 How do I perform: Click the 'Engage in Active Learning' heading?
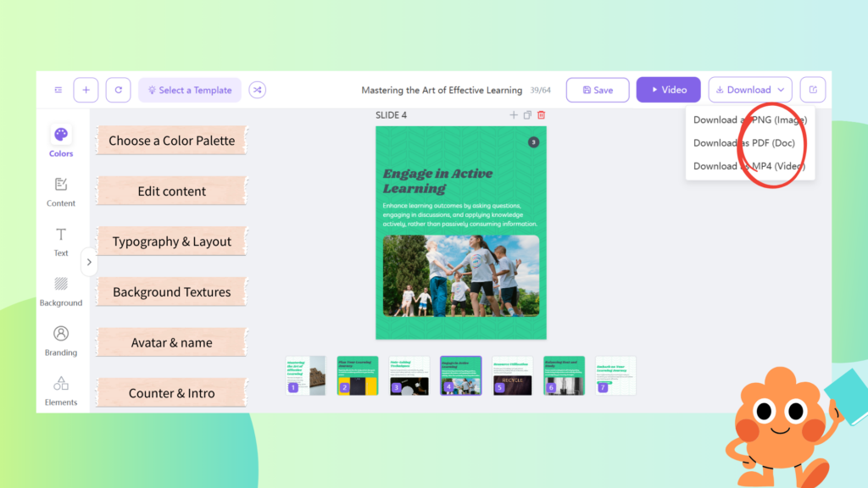437,181
